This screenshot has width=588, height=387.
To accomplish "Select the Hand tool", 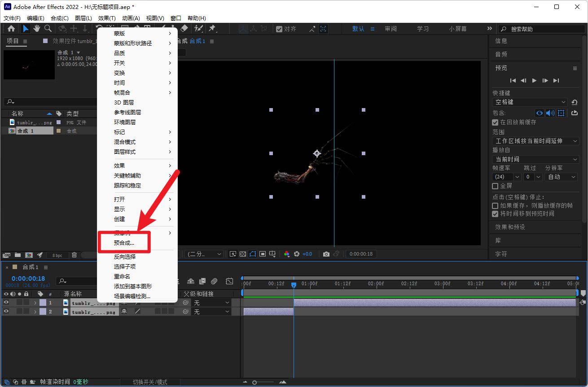I will [x=36, y=29].
